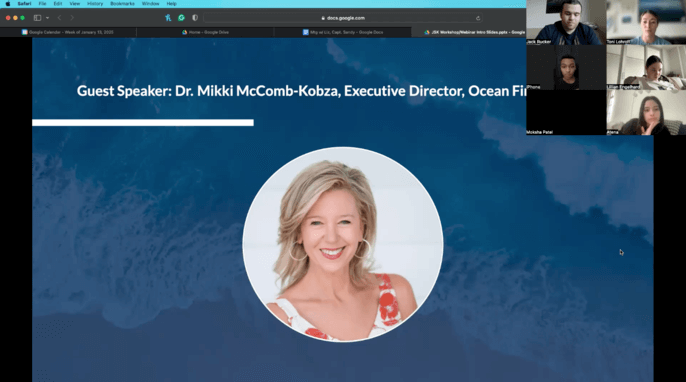Switch to the Google Calendar tab
The image size is (686, 382).
click(68, 32)
